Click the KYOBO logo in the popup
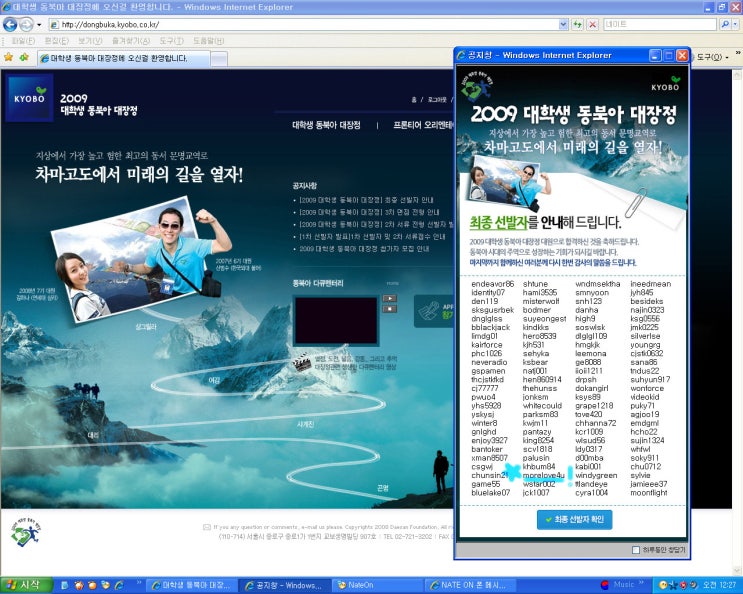Image resolution: width=743 pixels, height=594 pixels. tap(666, 83)
